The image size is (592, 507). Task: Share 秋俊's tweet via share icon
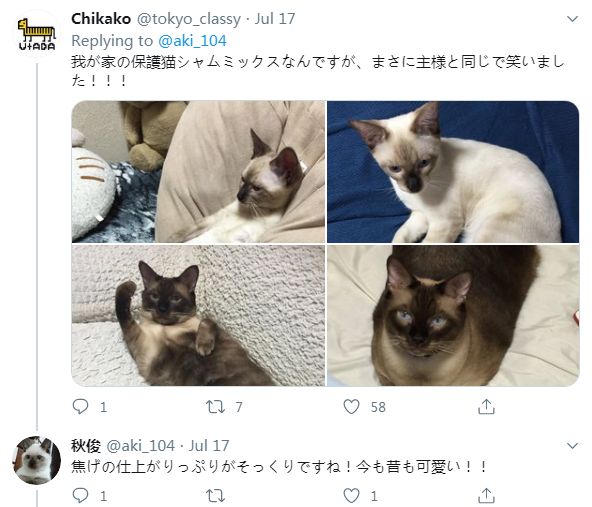click(486, 495)
